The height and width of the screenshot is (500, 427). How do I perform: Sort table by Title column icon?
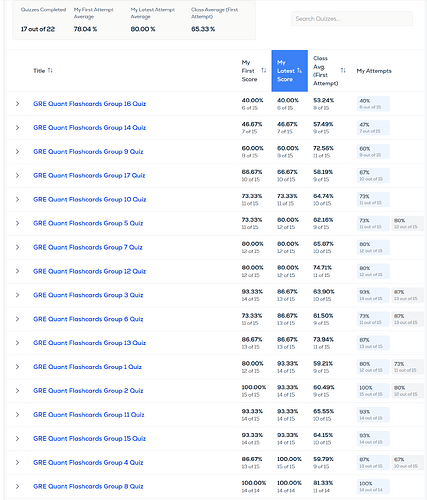click(x=50, y=70)
